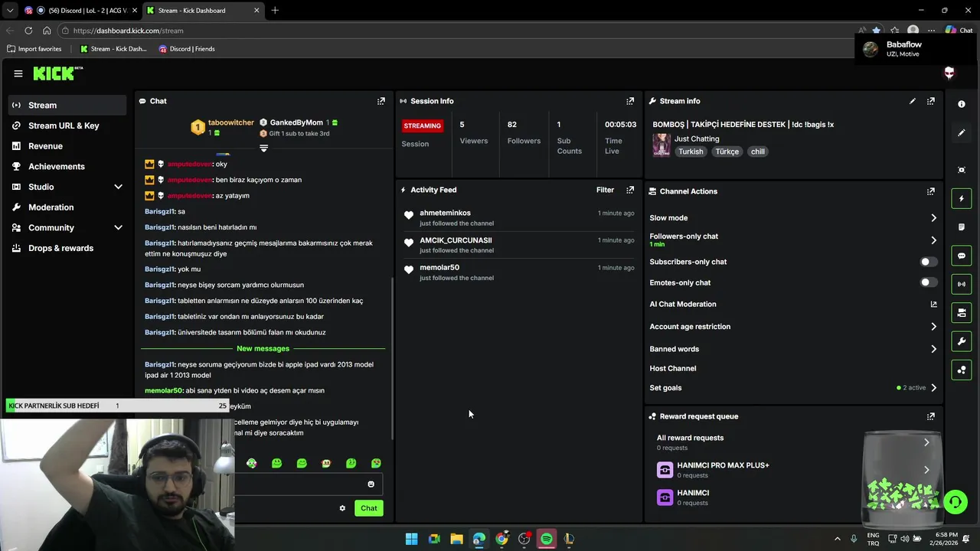Pop out the Session Info panel
This screenshot has height=551, width=980.
pyautogui.click(x=630, y=101)
